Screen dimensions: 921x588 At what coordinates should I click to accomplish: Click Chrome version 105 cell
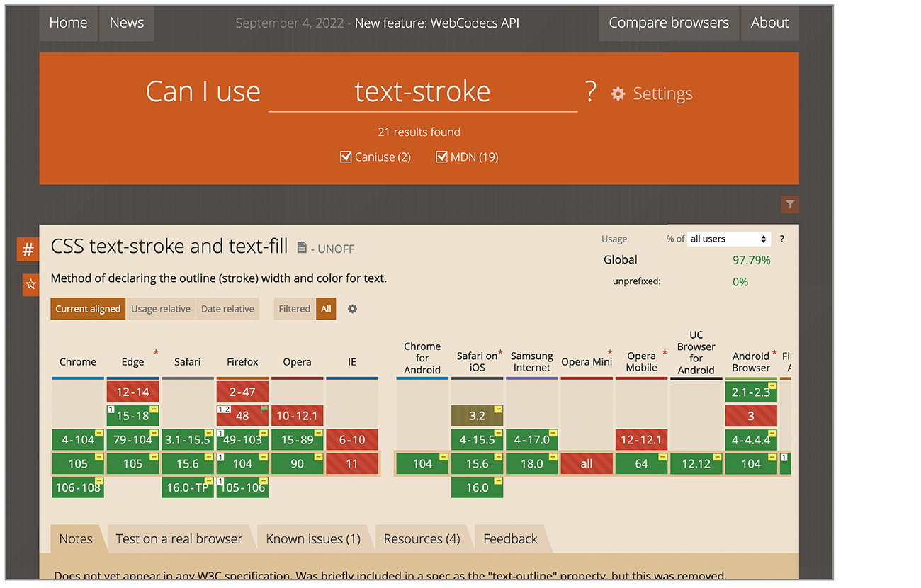pyautogui.click(x=78, y=464)
